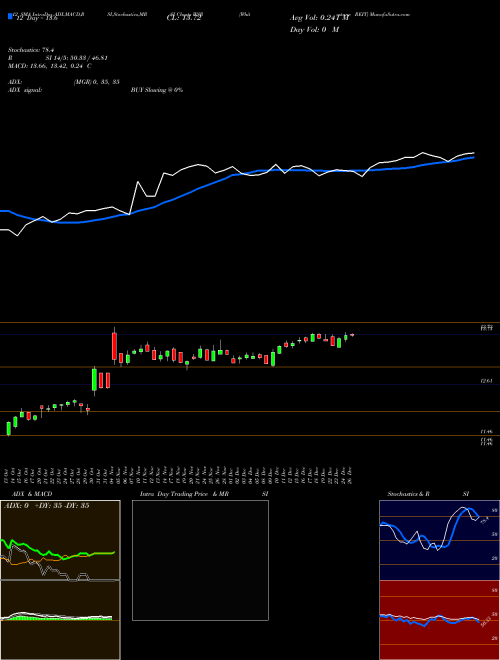Click the "26 Dec" date axis label
Viewport: 500px width, 660px height.
pyautogui.click(x=351, y=475)
